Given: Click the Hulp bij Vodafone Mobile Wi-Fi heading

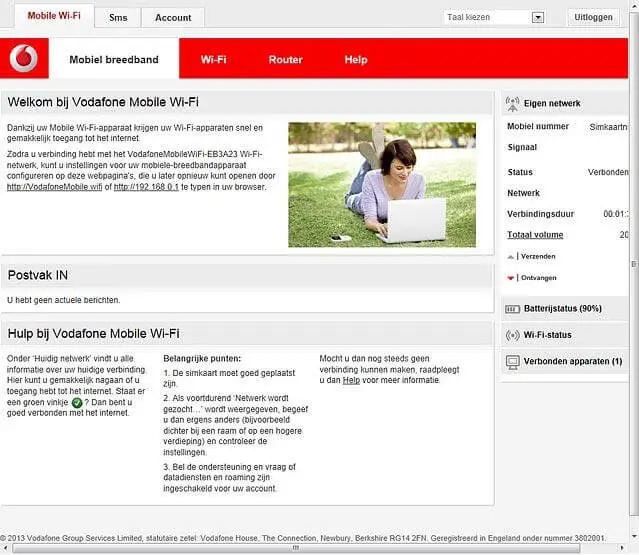Looking at the screenshot, I should click(x=94, y=333).
